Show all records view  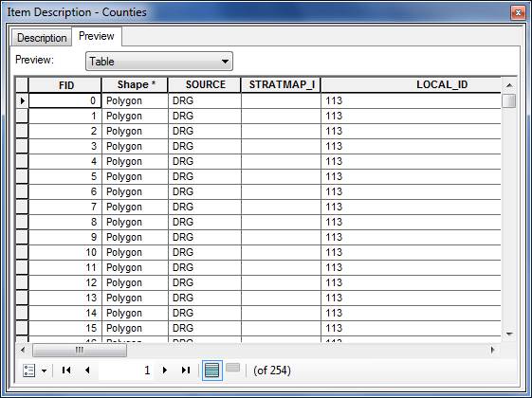pos(212,371)
